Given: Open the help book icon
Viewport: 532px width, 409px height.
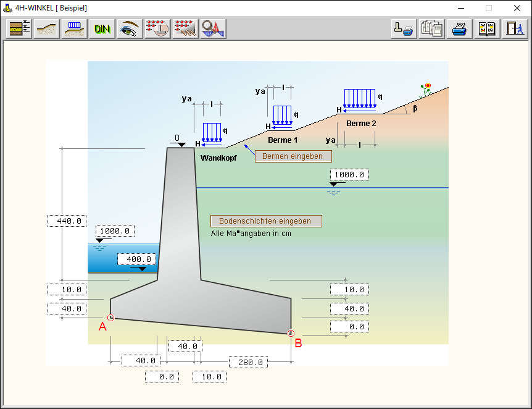Looking at the screenshot, I should point(487,29).
